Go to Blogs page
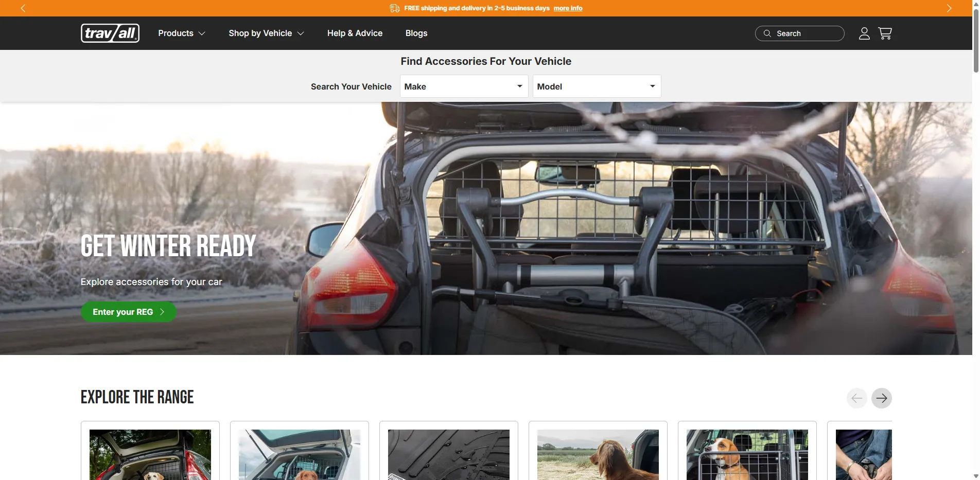 click(x=416, y=33)
